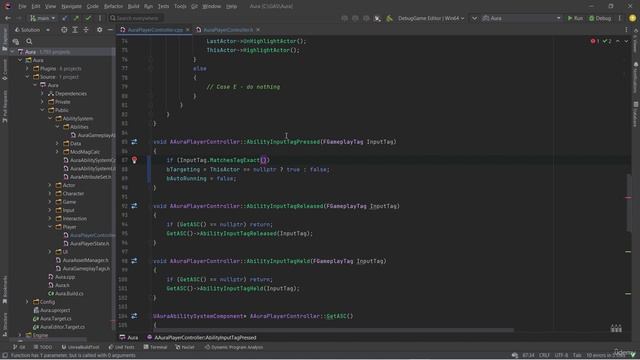Select AuraPlayerState.h in tree
The width and height of the screenshot is (640, 360).
89,243
